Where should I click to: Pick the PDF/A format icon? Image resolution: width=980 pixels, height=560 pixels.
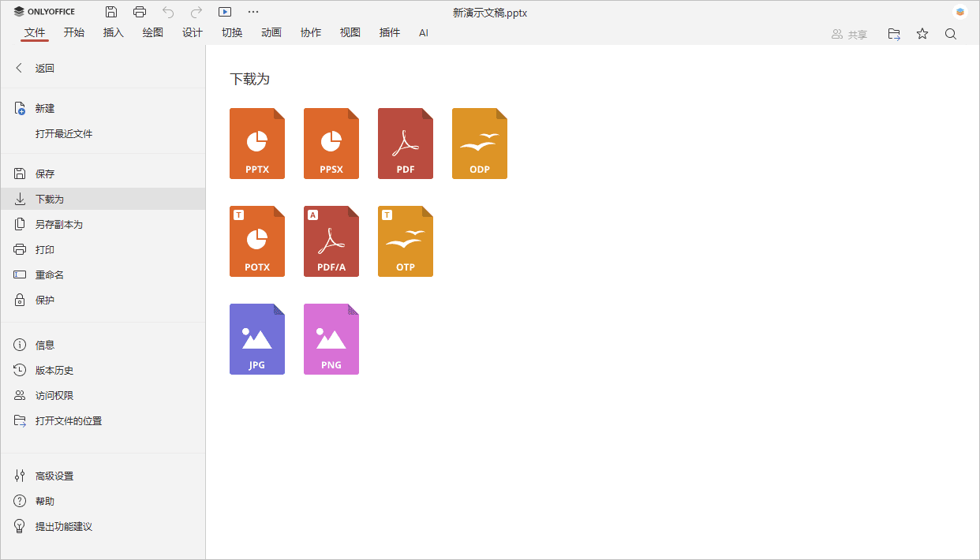tap(331, 241)
